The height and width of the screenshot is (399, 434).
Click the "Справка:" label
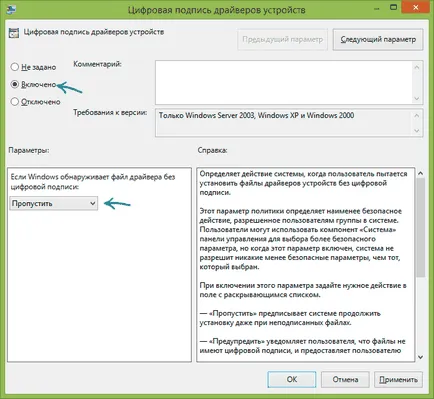[x=212, y=150]
